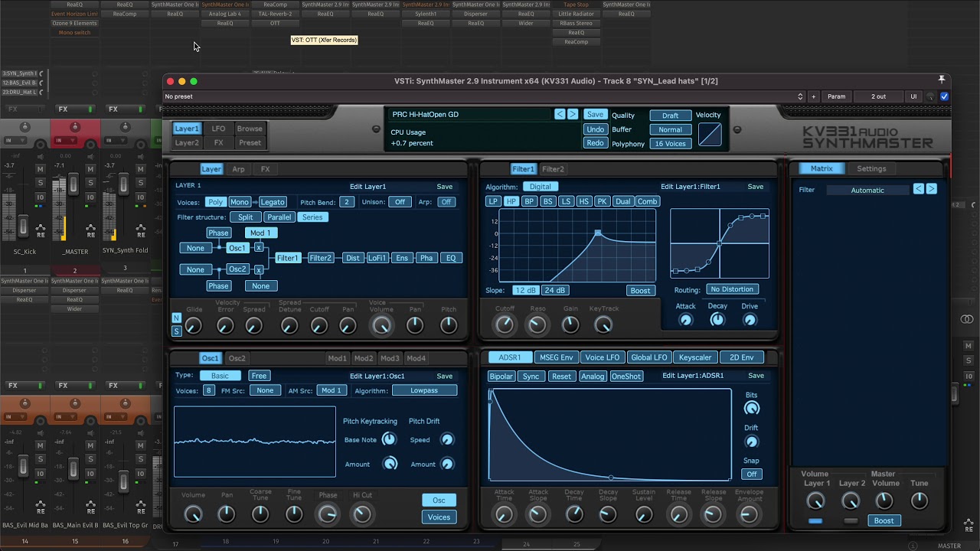980x551 pixels.
Task: Open the MSEG Env tab
Action: tap(556, 357)
